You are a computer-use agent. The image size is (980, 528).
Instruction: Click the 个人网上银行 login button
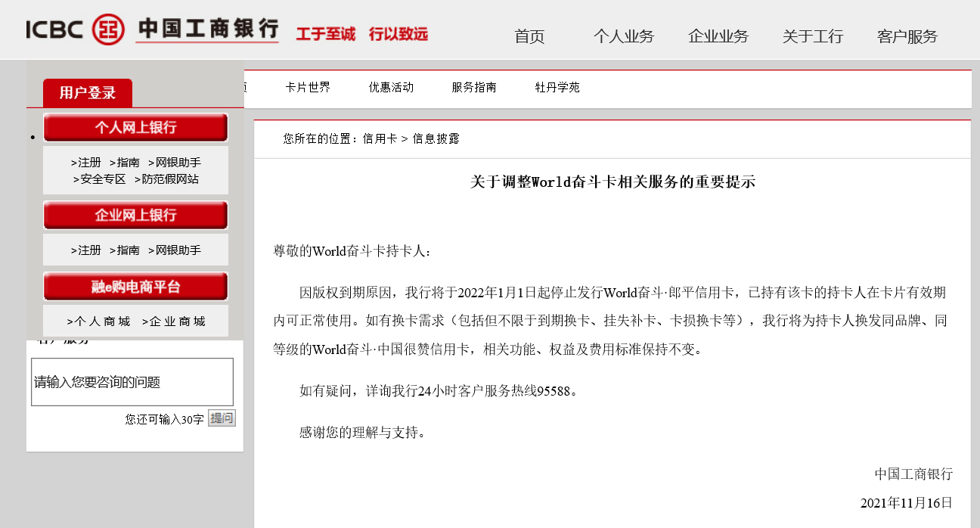point(135,127)
